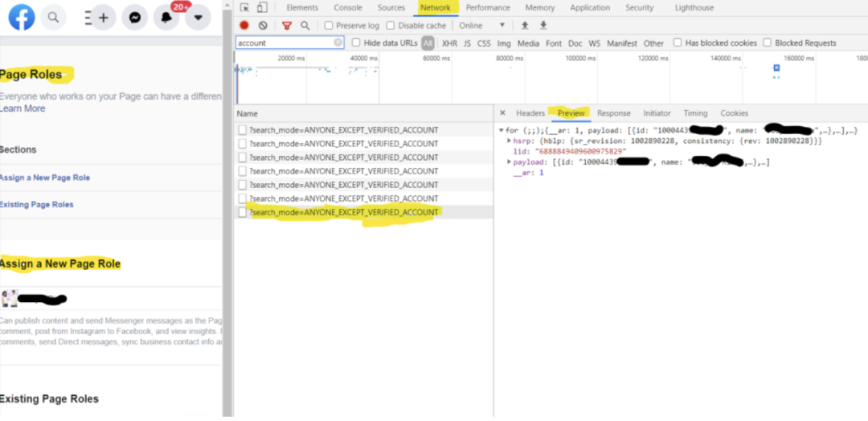The width and height of the screenshot is (868, 421).
Task: Filter requests by Other type
Action: coord(653,43)
